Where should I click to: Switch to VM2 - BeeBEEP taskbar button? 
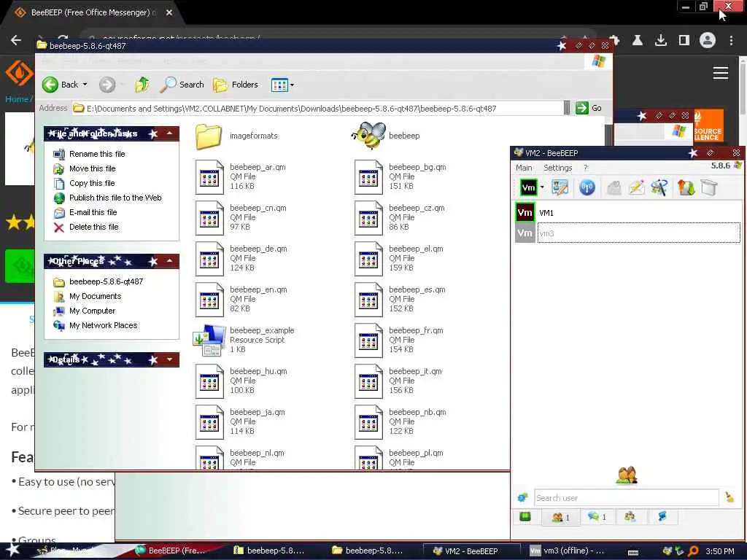tap(470, 551)
